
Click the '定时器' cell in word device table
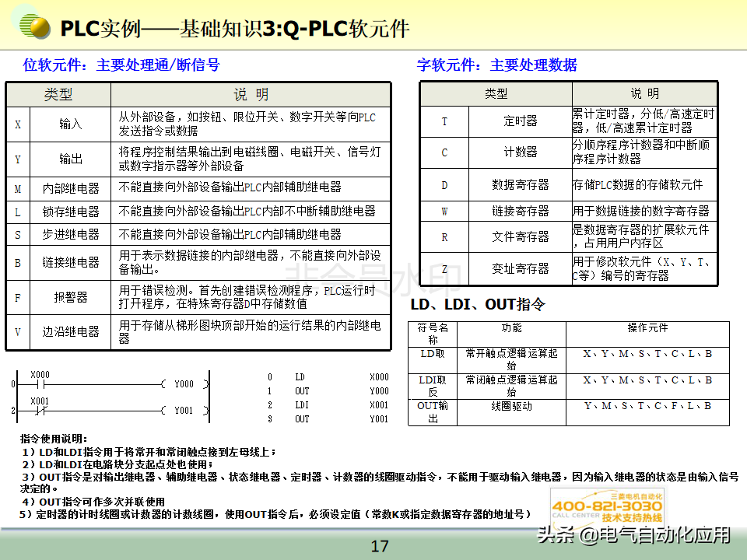click(x=521, y=121)
